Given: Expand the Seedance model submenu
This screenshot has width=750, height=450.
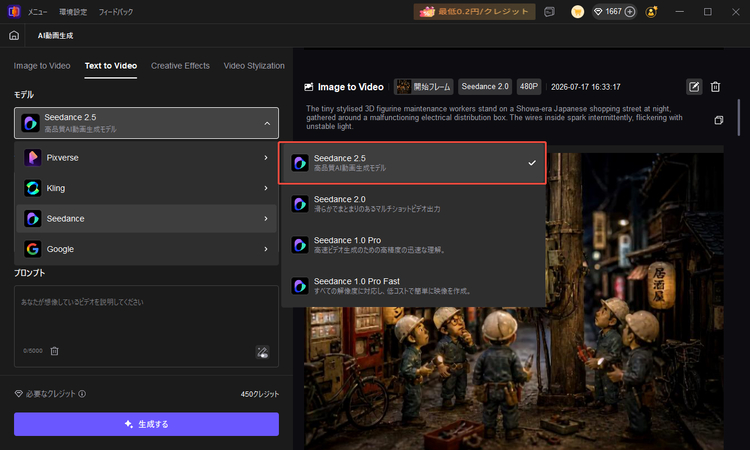Looking at the screenshot, I should point(146,219).
